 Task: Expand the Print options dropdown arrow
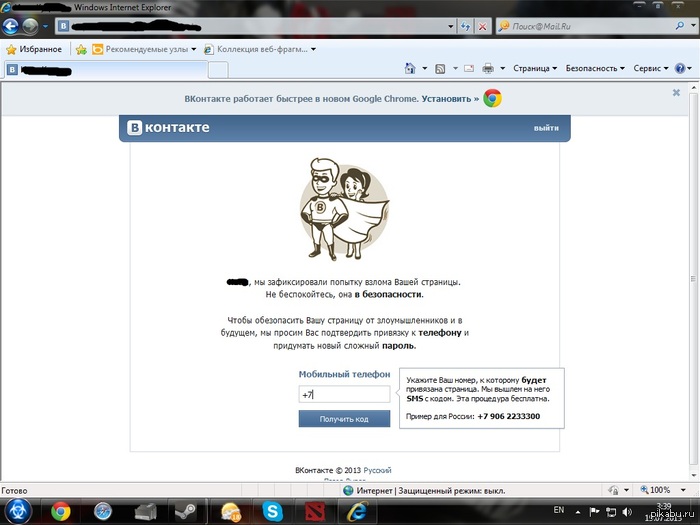tap(502, 68)
